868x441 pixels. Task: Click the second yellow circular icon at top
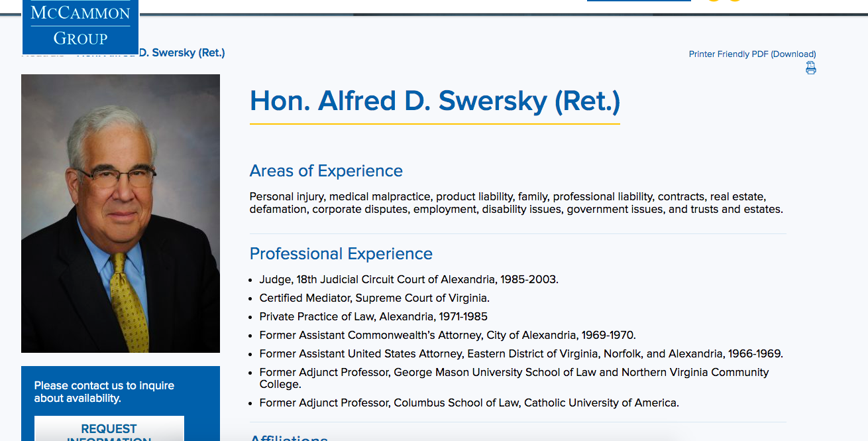[x=734, y=1]
